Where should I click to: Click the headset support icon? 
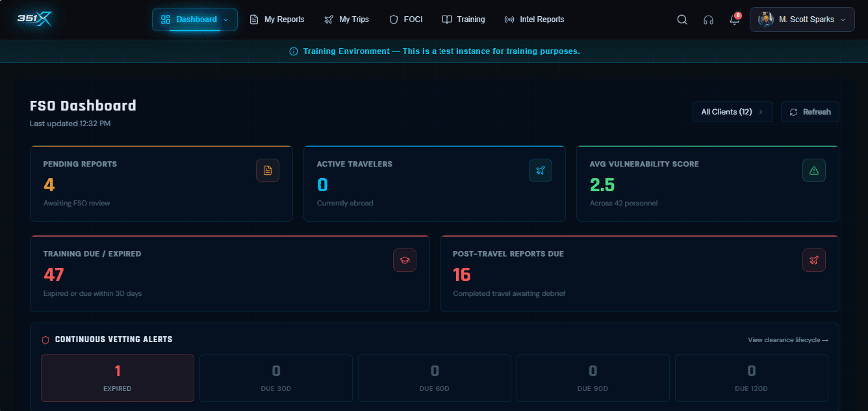[x=708, y=20]
